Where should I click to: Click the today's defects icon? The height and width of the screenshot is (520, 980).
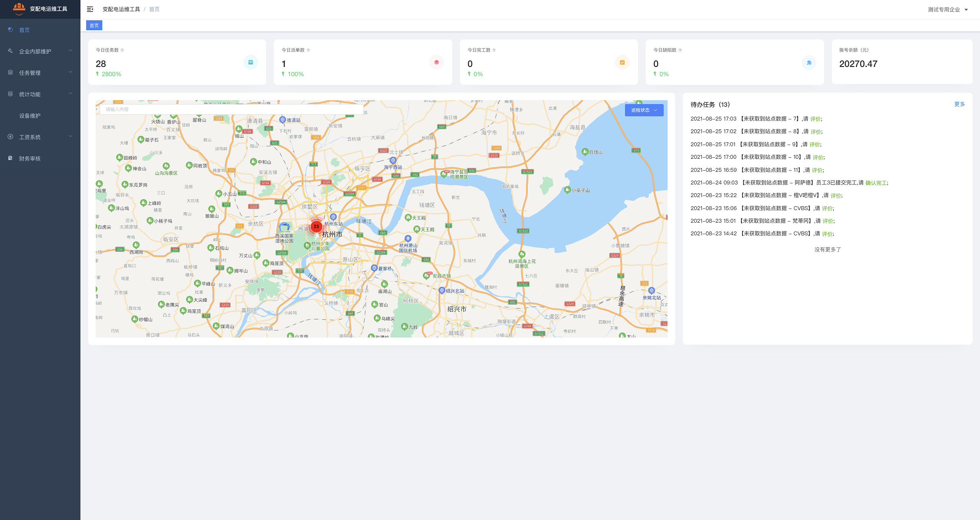coord(808,63)
